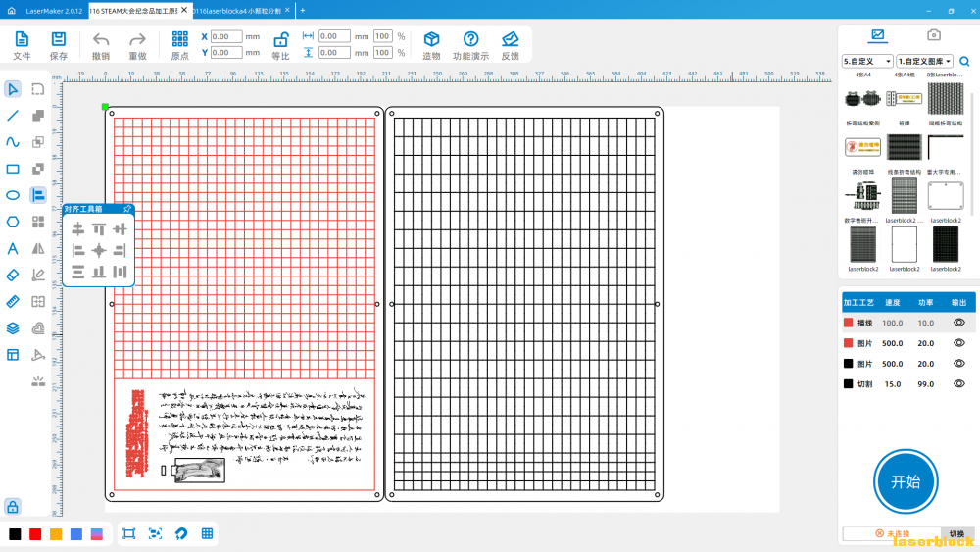980x552 pixels.
Task: Select the rectangle tool
Action: (13, 169)
